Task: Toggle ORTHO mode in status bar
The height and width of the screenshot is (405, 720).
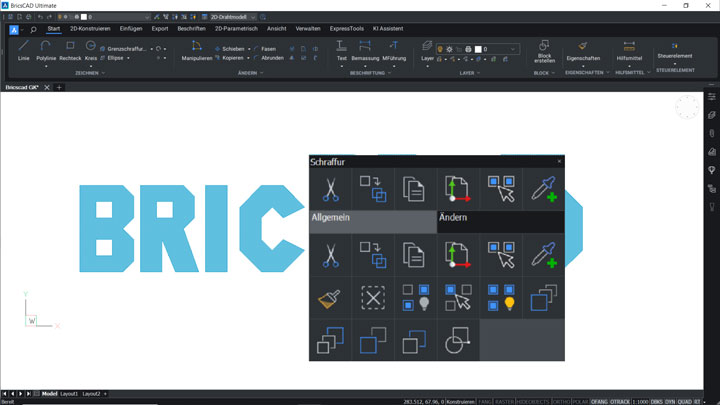Action: pos(561,402)
